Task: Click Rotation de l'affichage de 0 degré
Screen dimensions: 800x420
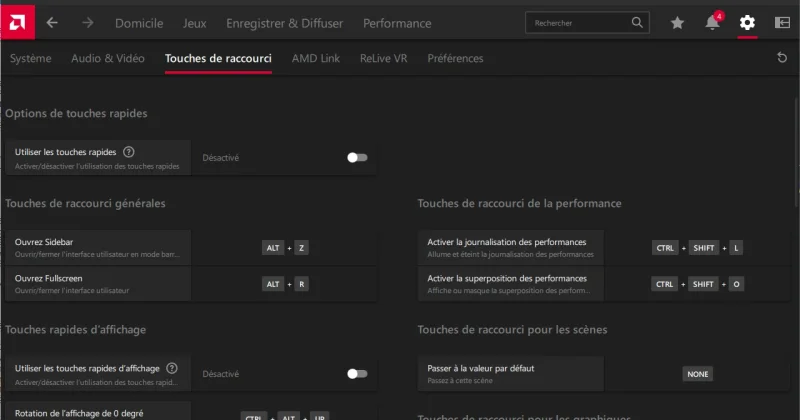Action: [x=79, y=413]
